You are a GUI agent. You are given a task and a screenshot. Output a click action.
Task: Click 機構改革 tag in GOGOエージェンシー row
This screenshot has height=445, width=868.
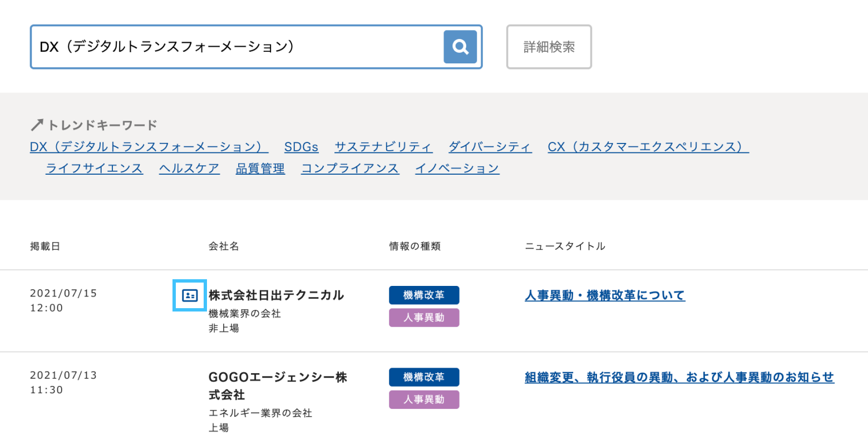click(424, 377)
